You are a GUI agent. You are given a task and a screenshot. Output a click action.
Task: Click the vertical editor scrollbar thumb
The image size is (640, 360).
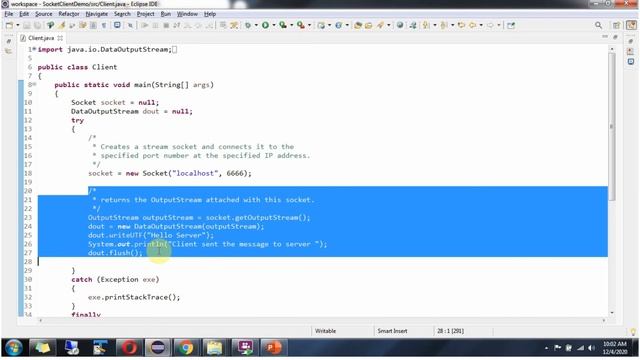coord(611,127)
